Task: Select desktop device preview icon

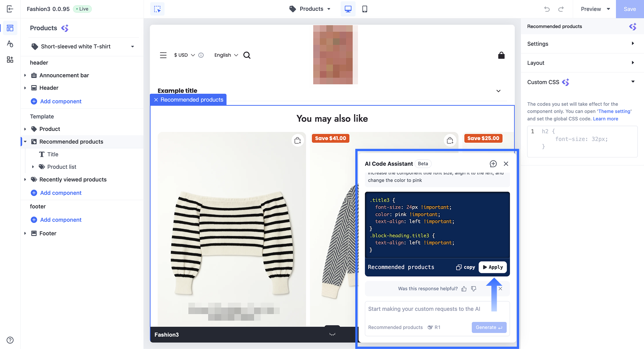Action: (348, 9)
